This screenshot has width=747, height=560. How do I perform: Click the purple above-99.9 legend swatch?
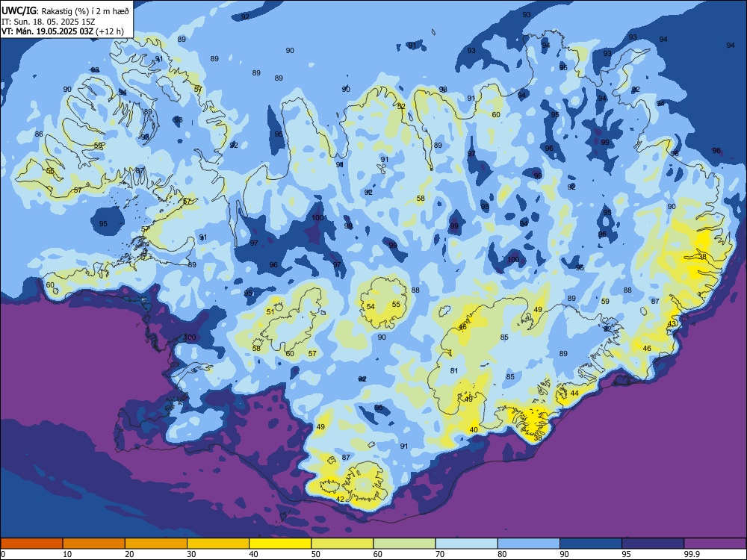[x=715, y=544]
